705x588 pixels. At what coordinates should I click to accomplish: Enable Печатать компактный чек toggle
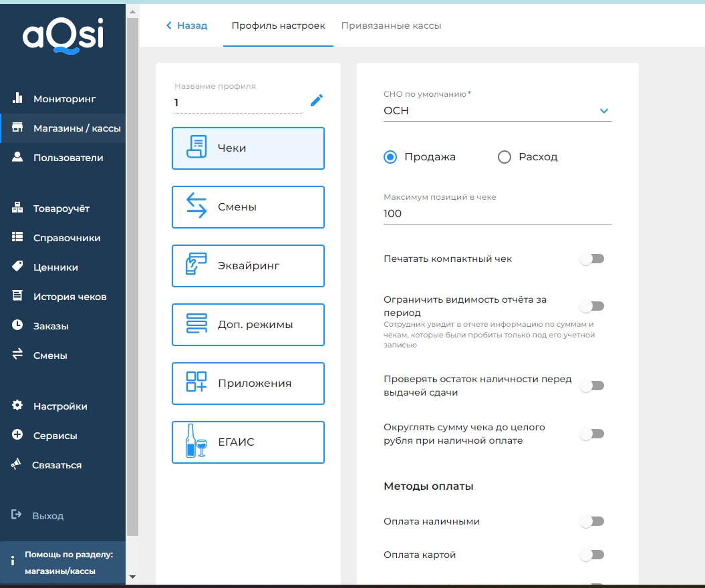point(592,259)
